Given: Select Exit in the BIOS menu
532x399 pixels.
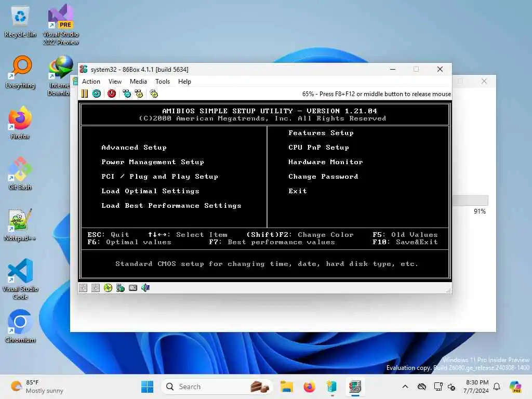Looking at the screenshot, I should (298, 191).
